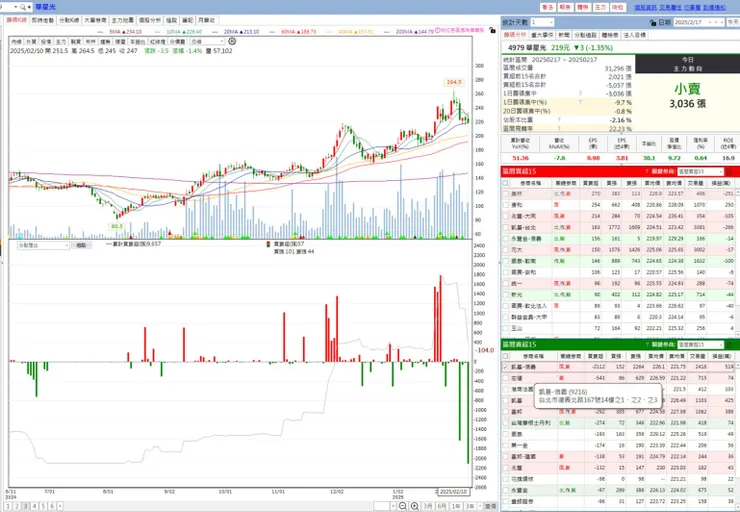Screen dimensions: 740x512
Task: Click the question mark icon in red 區間買超15 header
Action: [x=647, y=171]
